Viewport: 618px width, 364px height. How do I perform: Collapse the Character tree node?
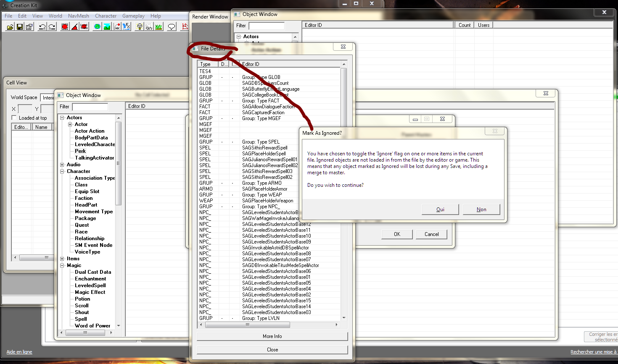(62, 171)
